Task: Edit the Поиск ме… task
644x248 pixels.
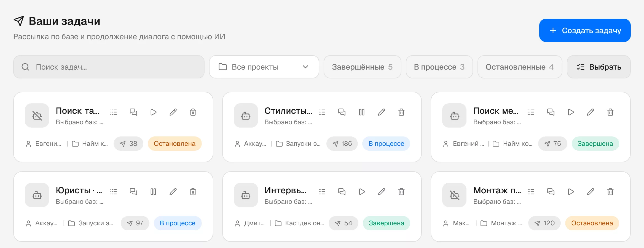Action: [591, 112]
